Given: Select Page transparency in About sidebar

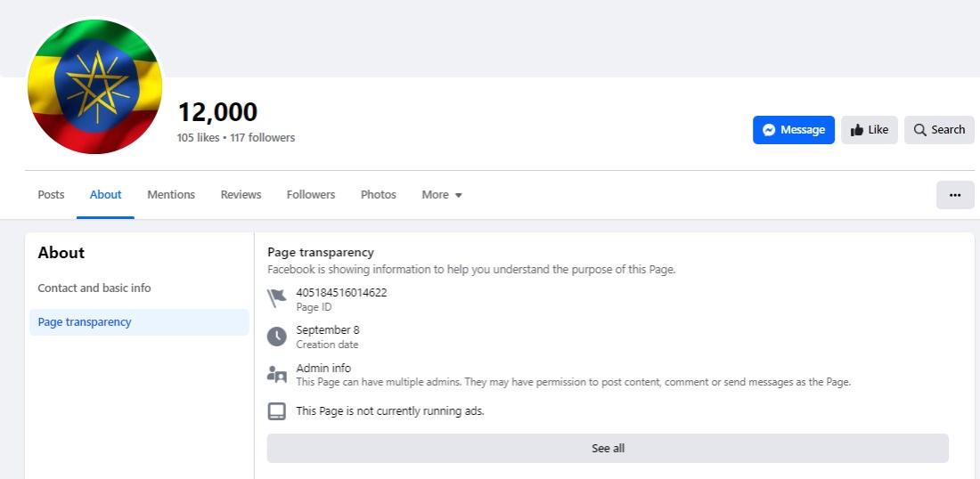Looking at the screenshot, I should [139, 322].
